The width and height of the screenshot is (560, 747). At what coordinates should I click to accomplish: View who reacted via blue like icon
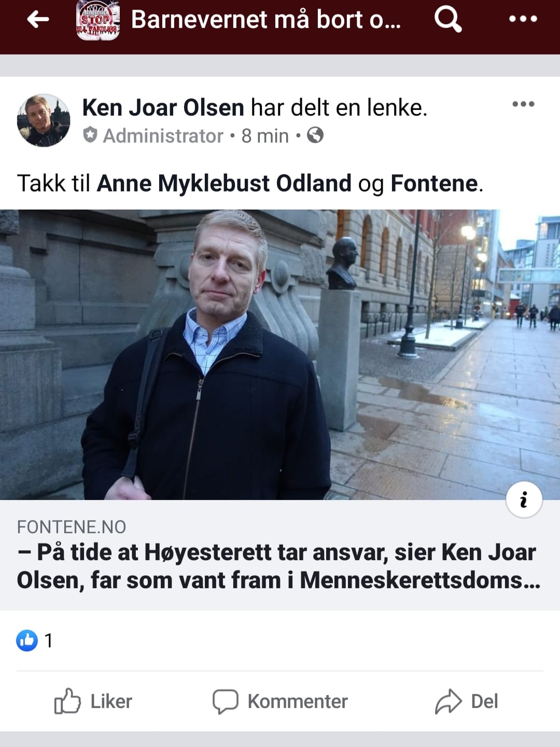pos(27,640)
